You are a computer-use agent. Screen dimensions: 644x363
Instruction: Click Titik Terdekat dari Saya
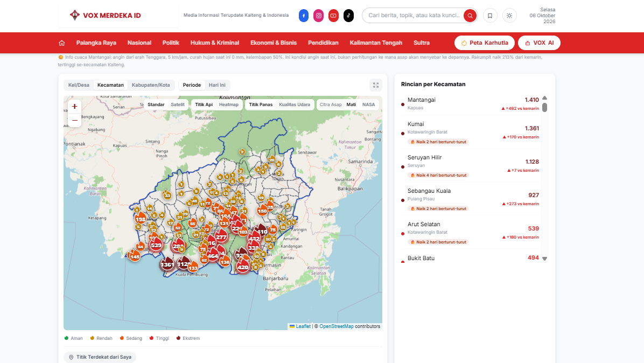point(100,357)
